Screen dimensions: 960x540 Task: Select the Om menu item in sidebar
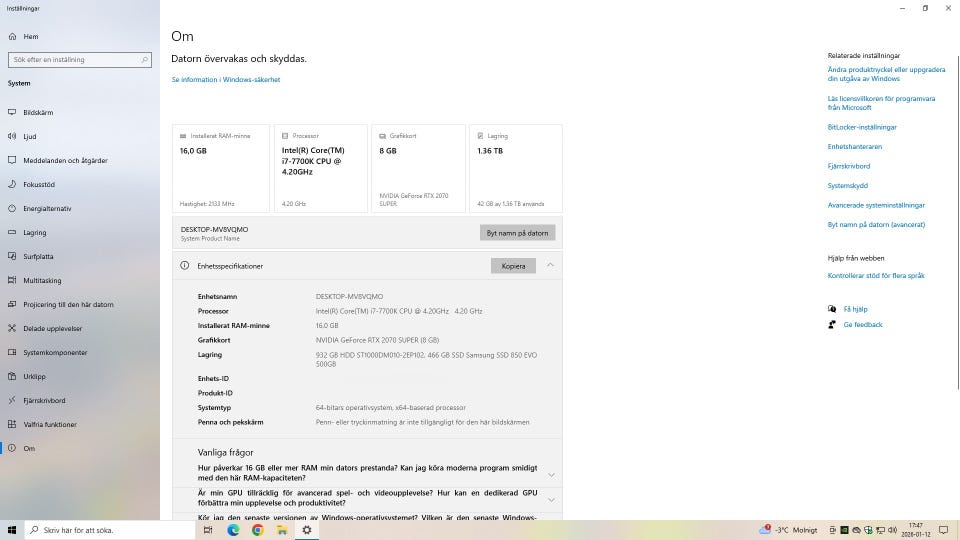coord(80,448)
